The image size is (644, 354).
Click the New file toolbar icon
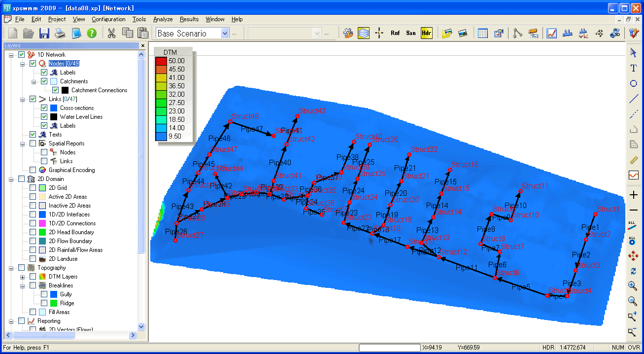[x=13, y=33]
